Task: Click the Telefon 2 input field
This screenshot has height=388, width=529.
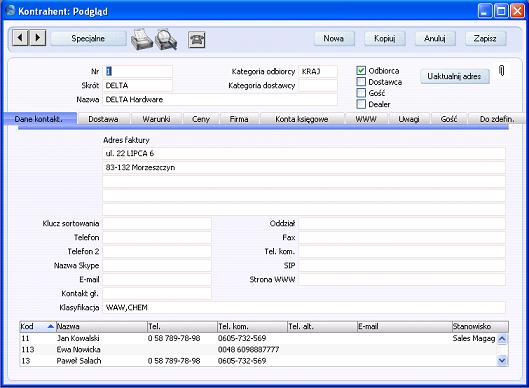Action: pos(157,251)
